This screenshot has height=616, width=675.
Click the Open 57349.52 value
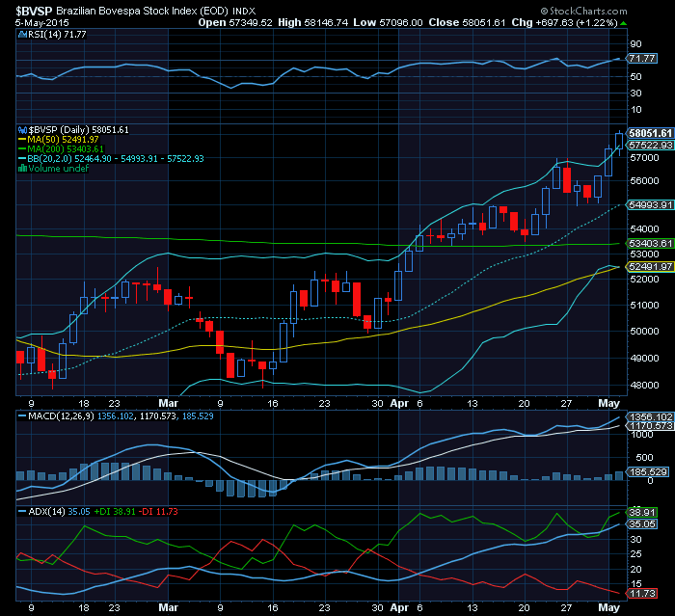235,22
